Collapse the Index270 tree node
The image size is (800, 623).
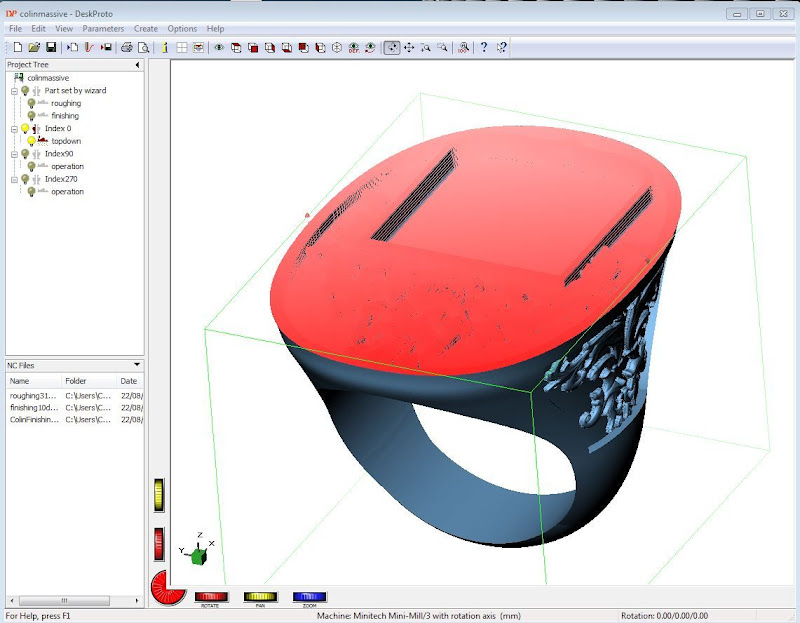[x=14, y=179]
